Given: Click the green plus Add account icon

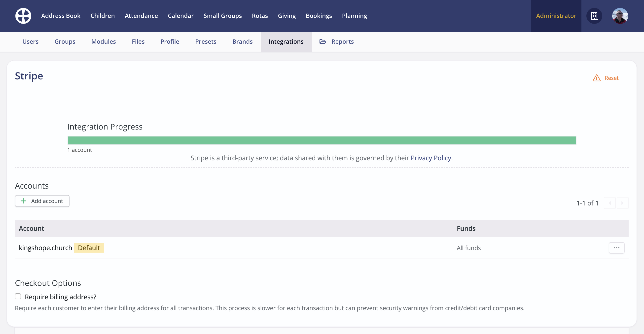Looking at the screenshot, I should (23, 201).
